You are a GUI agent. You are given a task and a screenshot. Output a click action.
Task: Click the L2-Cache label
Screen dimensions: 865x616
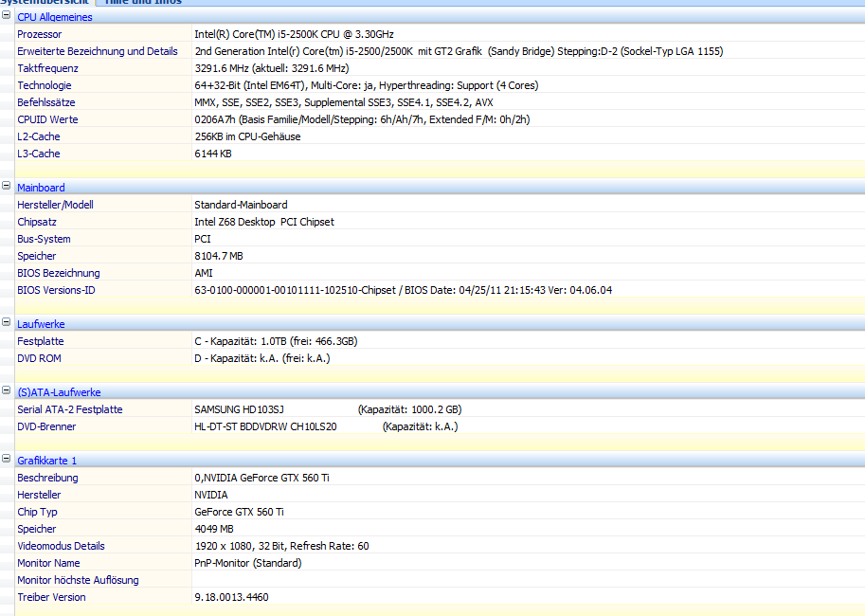pos(39,136)
